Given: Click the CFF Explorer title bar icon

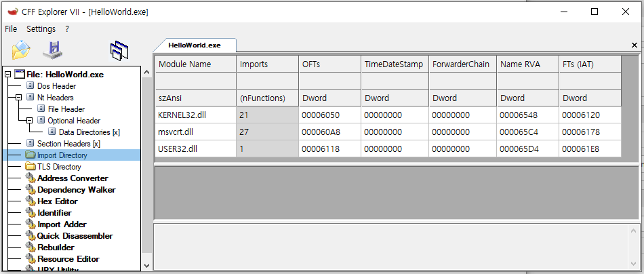Looking at the screenshot, I should 12,12.
